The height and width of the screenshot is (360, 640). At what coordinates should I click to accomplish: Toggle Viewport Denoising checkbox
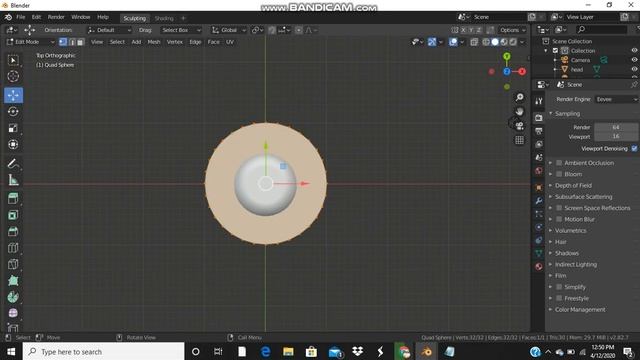[x=634, y=149]
